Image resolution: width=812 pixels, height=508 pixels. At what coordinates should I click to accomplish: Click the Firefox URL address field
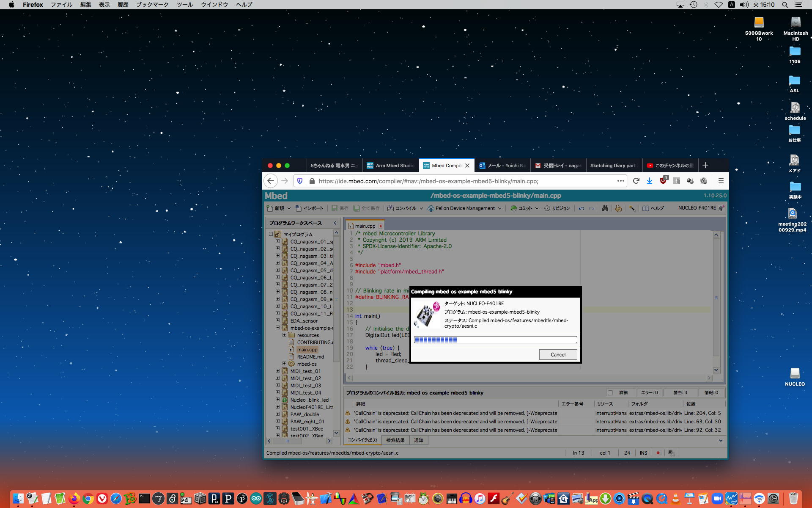point(465,181)
